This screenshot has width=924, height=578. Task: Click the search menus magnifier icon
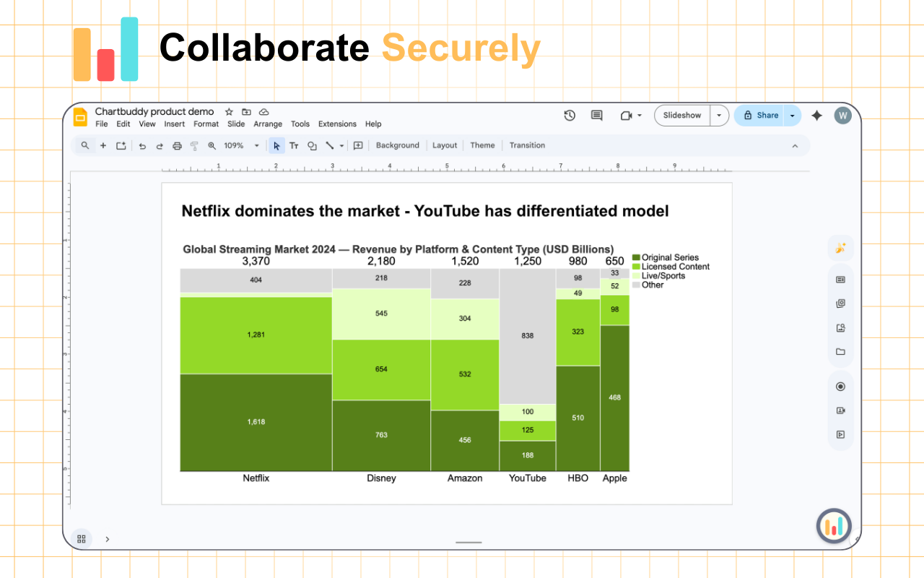point(85,145)
